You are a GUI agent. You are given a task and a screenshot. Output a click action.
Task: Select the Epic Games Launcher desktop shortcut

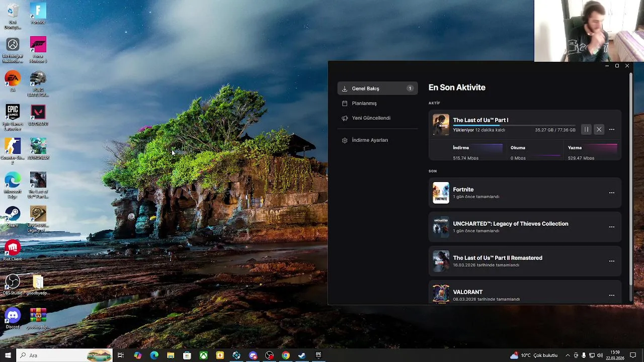point(13,118)
